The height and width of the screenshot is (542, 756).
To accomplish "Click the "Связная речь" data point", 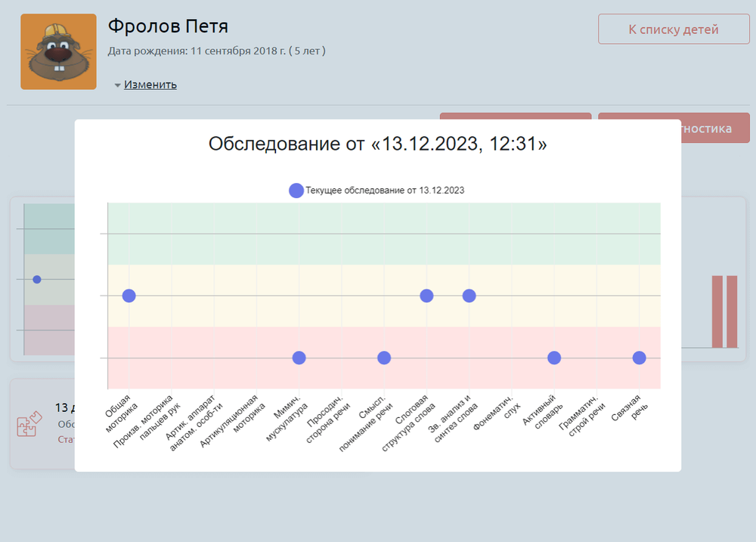I will click(639, 358).
